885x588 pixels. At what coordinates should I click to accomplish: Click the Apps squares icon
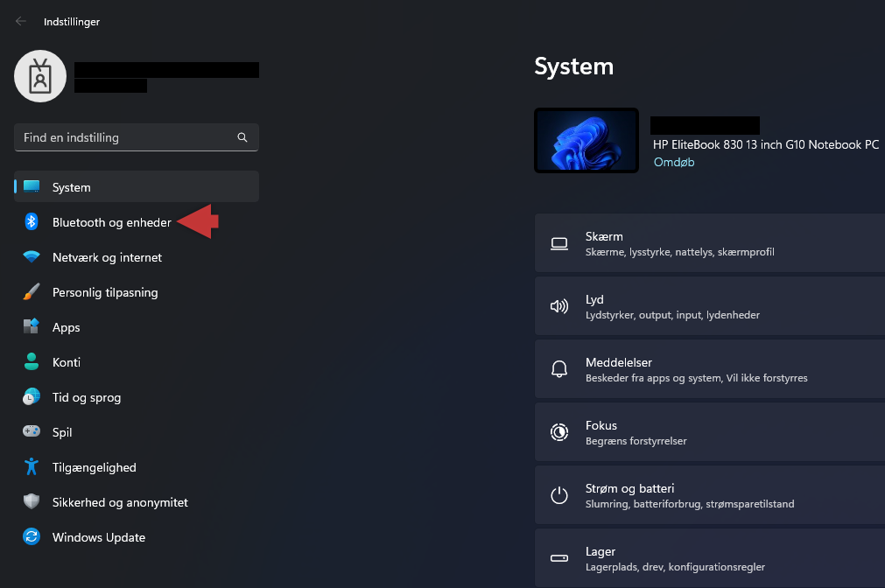pyautogui.click(x=32, y=326)
